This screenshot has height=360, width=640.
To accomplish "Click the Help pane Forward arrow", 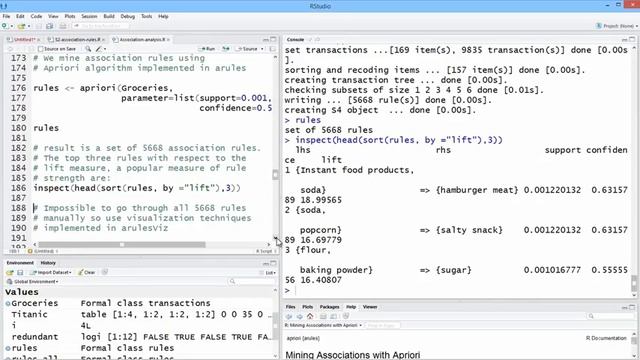I will pos(300,316).
